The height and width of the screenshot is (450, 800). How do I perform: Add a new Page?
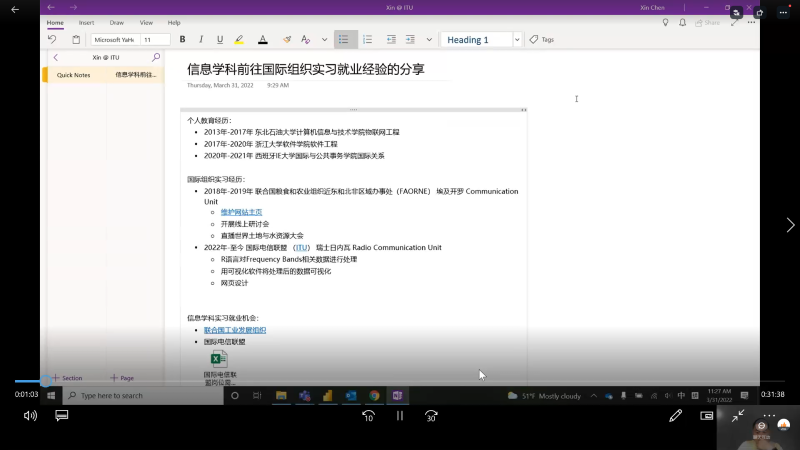pos(122,378)
